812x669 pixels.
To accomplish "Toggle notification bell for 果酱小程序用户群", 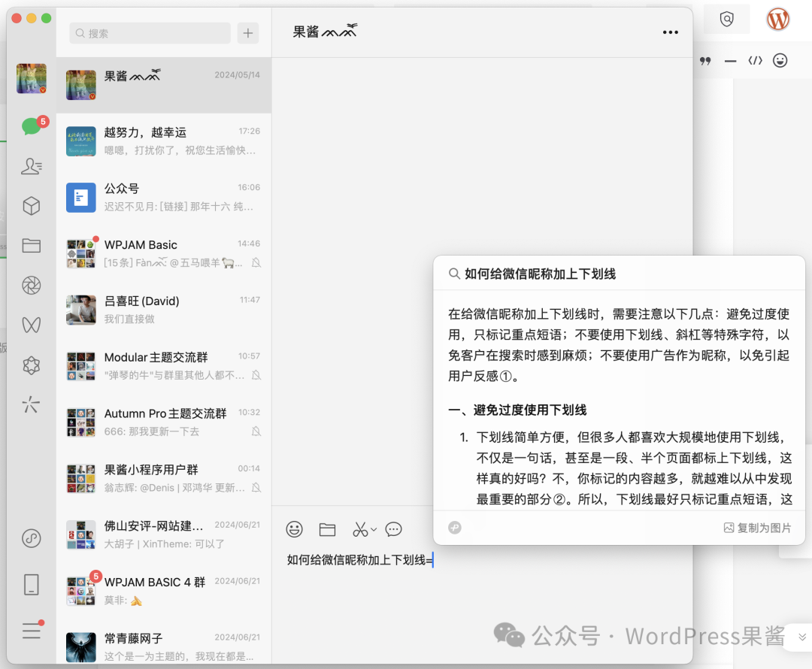I will [x=255, y=488].
